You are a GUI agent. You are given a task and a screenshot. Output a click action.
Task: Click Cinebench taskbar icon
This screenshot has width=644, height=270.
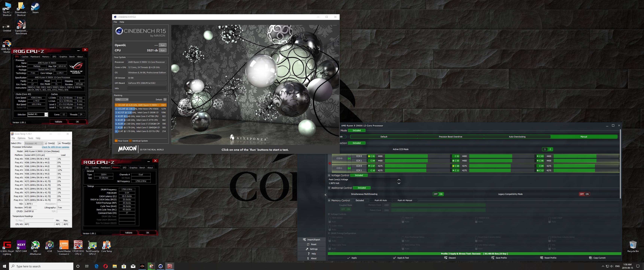[160, 266]
